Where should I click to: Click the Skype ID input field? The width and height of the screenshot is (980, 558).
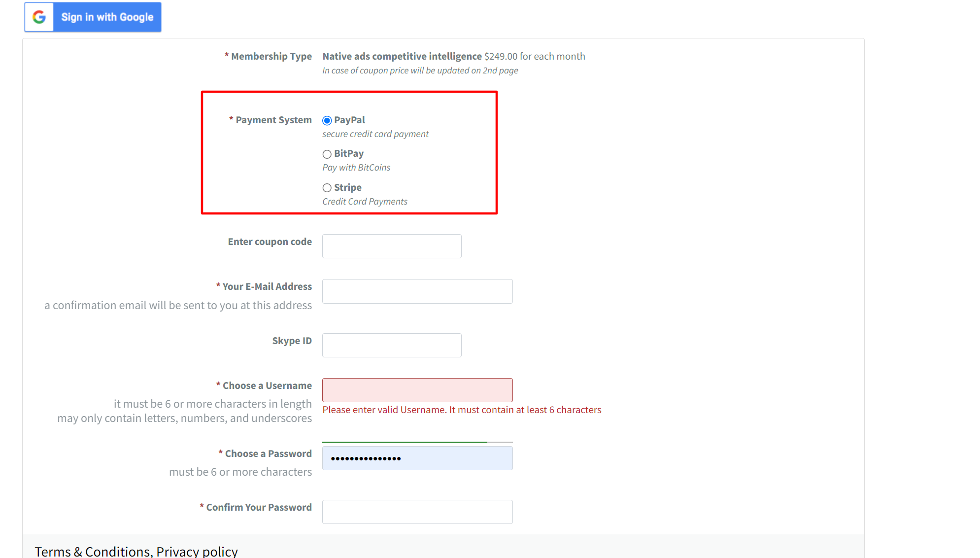point(391,345)
